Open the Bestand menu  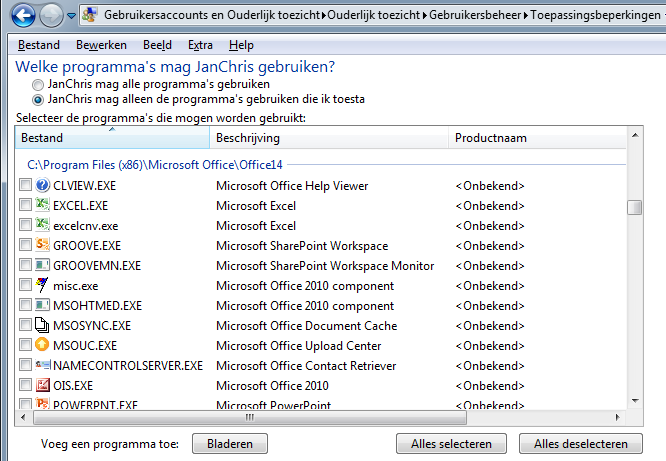(x=39, y=45)
